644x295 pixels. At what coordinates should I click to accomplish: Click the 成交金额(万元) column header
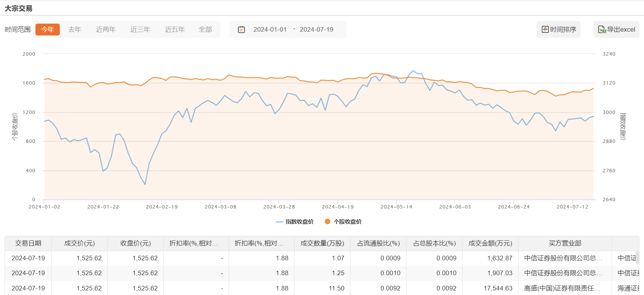pos(490,243)
